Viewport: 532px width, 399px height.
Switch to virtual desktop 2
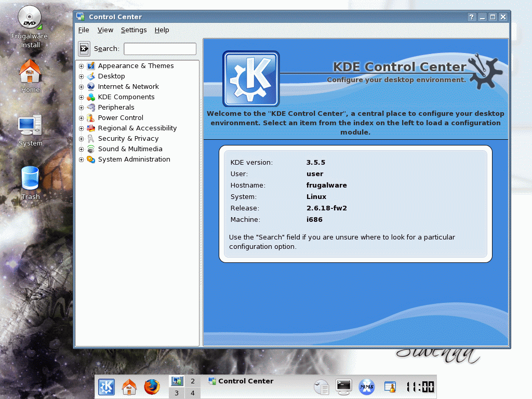(193, 381)
